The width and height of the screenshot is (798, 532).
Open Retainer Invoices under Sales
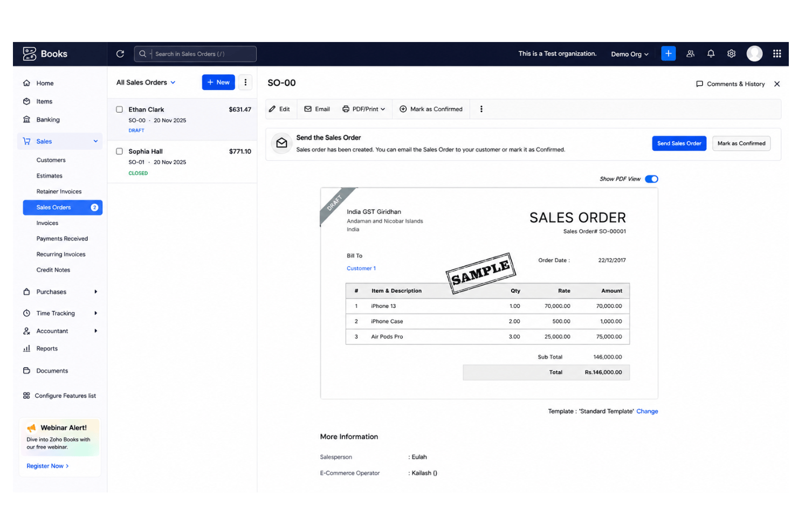coord(59,191)
